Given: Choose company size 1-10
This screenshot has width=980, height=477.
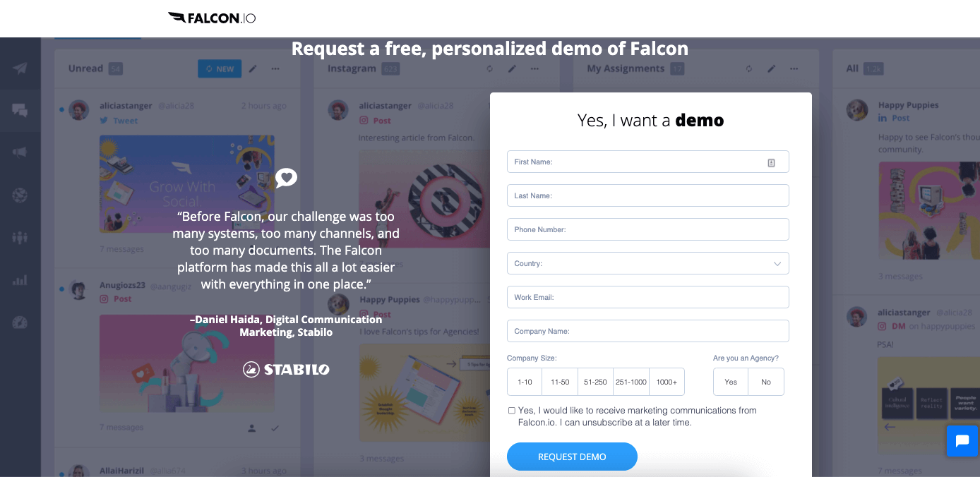Looking at the screenshot, I should tap(525, 382).
